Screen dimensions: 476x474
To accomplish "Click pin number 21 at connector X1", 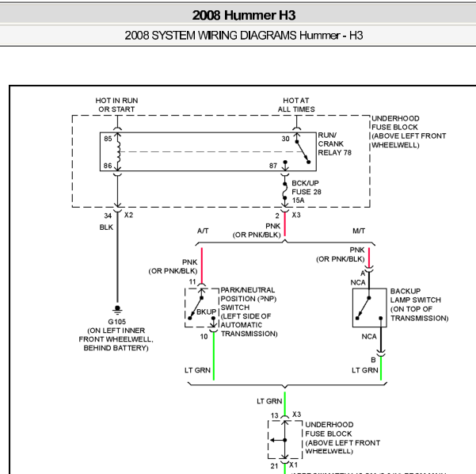I will 274,466.
